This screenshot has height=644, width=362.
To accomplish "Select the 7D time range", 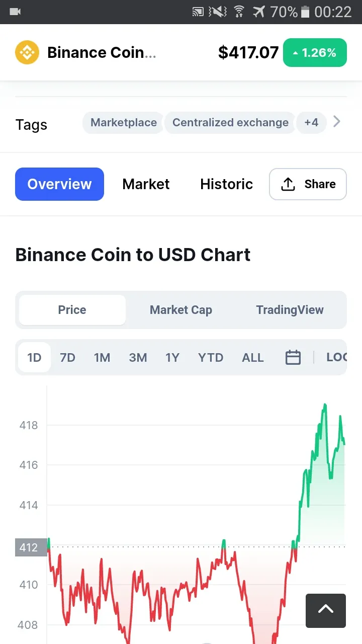I will click(x=67, y=358).
